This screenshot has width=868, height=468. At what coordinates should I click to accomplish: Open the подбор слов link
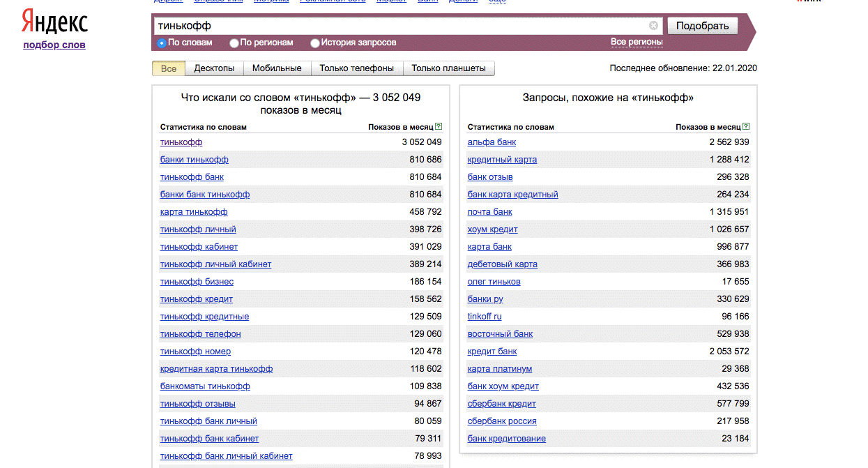click(54, 45)
